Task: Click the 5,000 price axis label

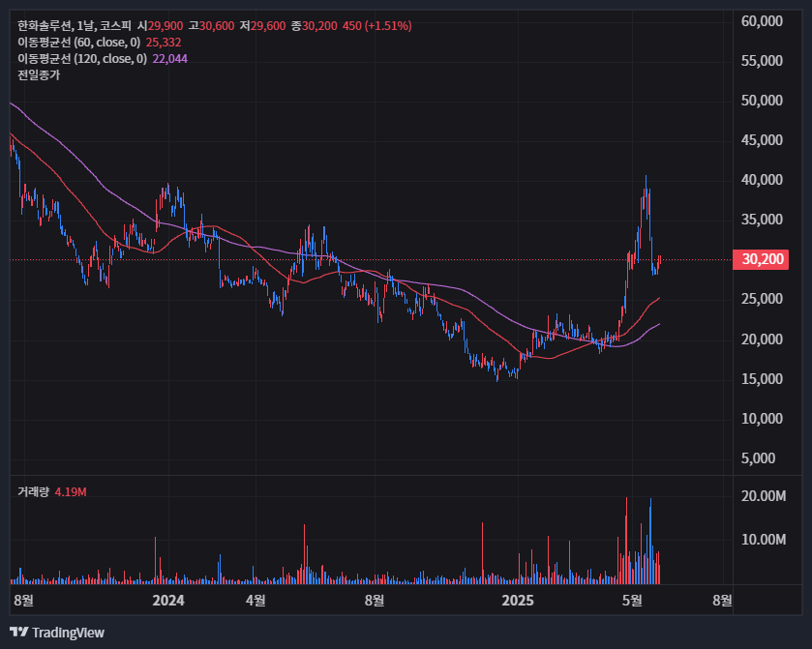Action: (x=758, y=458)
